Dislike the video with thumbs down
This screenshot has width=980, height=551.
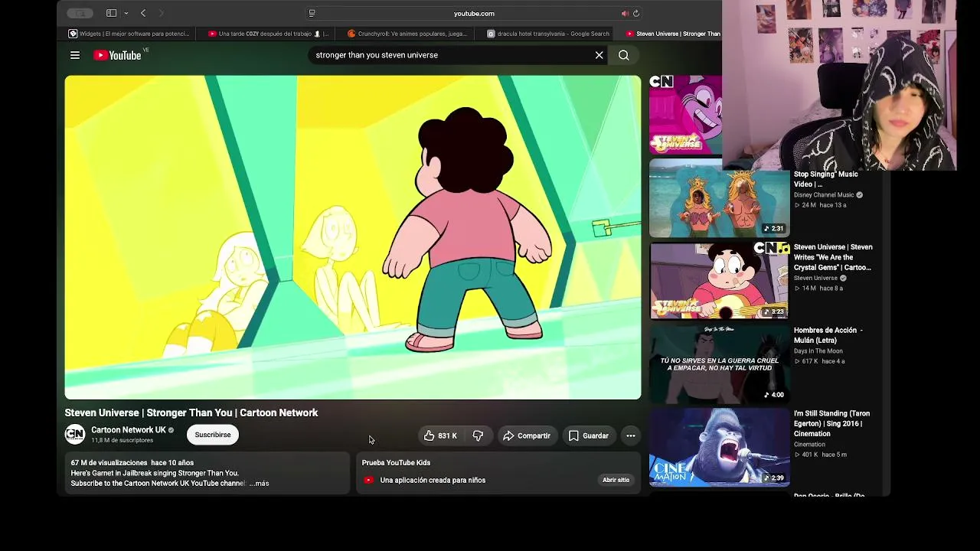click(478, 435)
